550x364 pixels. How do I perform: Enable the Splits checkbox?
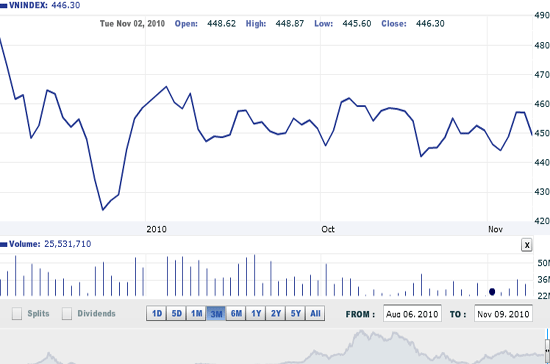coord(17,314)
